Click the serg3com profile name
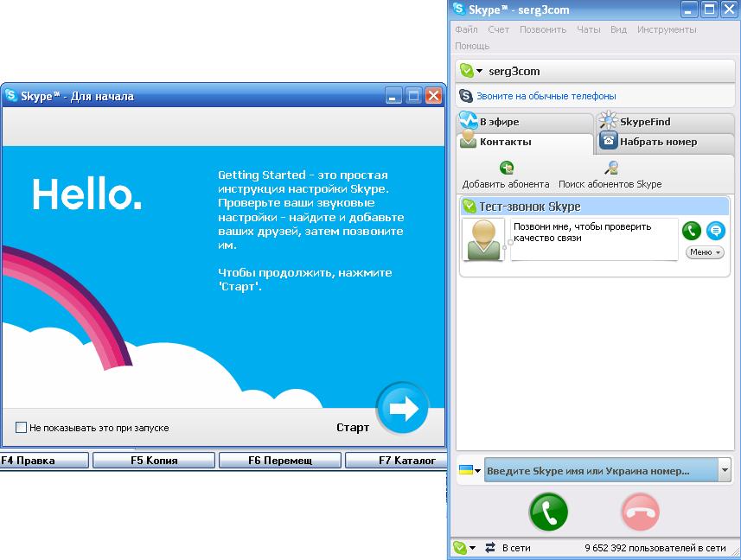The width and height of the screenshot is (741, 560). [x=514, y=72]
